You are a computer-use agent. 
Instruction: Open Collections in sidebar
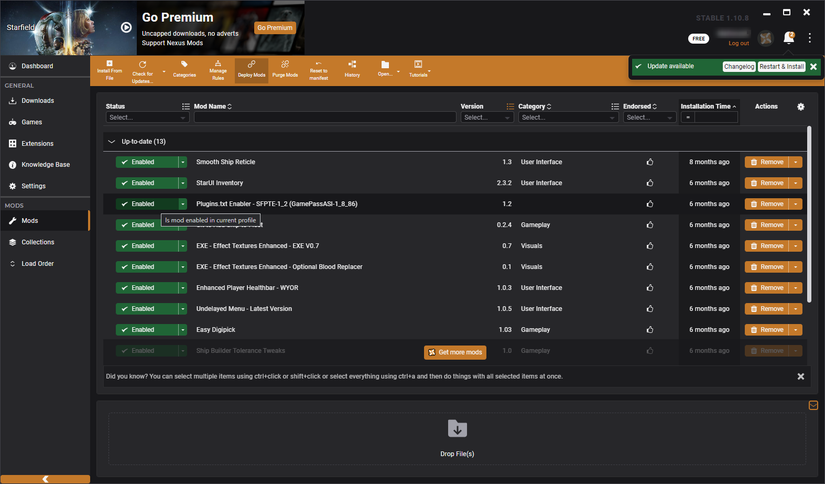(x=45, y=242)
